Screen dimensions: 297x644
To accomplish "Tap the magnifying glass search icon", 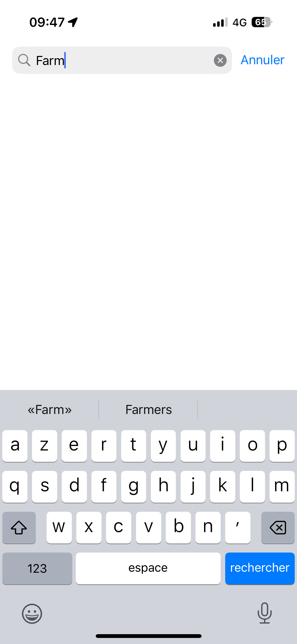I will pos(24,60).
